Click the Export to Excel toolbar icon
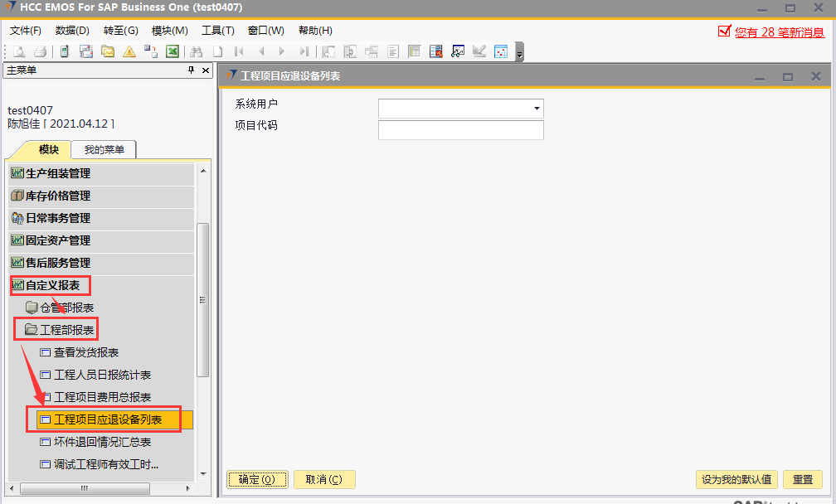Screen dimensions: 836x504 click(173, 51)
